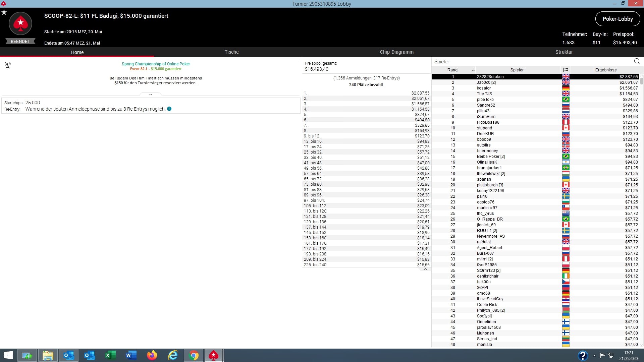
Task: Collapse the tournament info banner
Action: [151, 95]
